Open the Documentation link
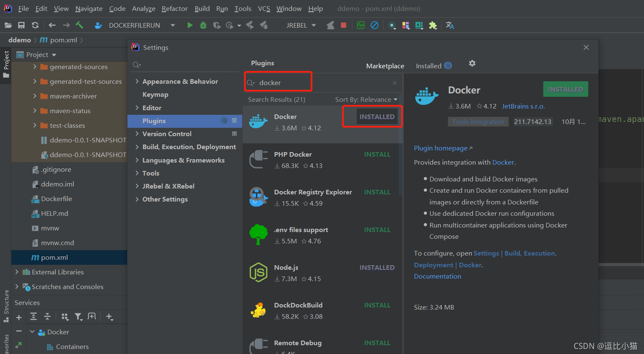This screenshot has height=354, width=644. (437, 276)
